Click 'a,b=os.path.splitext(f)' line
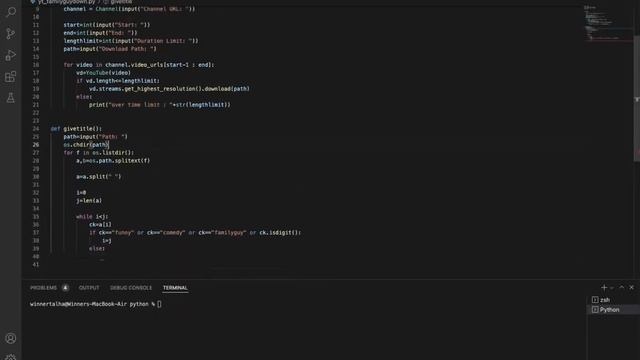640x360 pixels. 113,161
